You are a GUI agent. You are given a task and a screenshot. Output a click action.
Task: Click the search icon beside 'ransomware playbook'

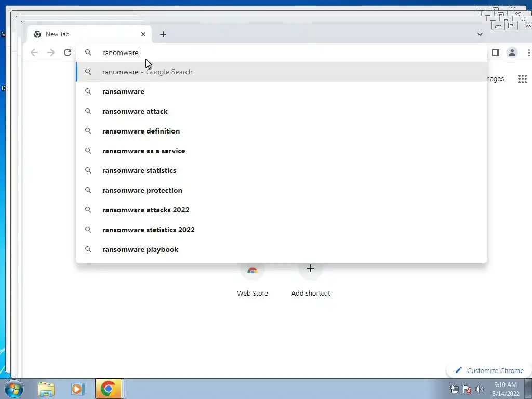pos(88,249)
